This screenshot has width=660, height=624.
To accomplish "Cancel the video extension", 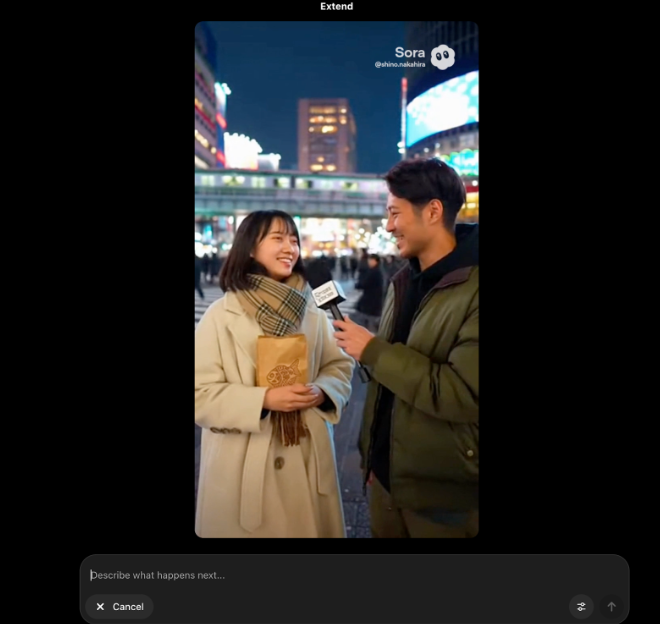I will click(x=119, y=606).
